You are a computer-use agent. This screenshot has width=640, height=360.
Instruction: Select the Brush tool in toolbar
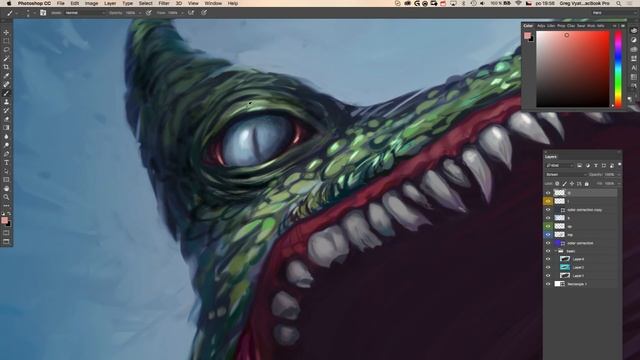point(6,93)
